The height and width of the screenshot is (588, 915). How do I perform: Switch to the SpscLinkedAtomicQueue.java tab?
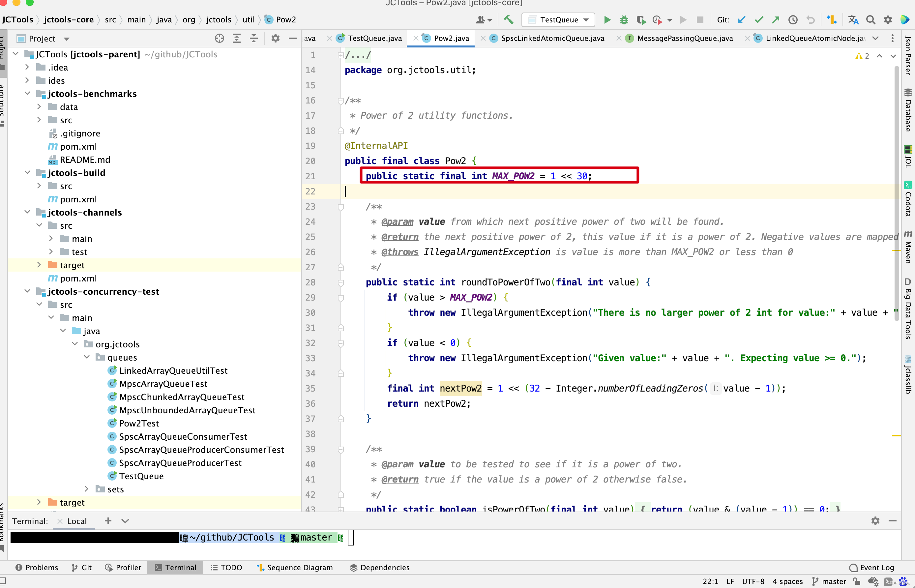tap(552, 39)
